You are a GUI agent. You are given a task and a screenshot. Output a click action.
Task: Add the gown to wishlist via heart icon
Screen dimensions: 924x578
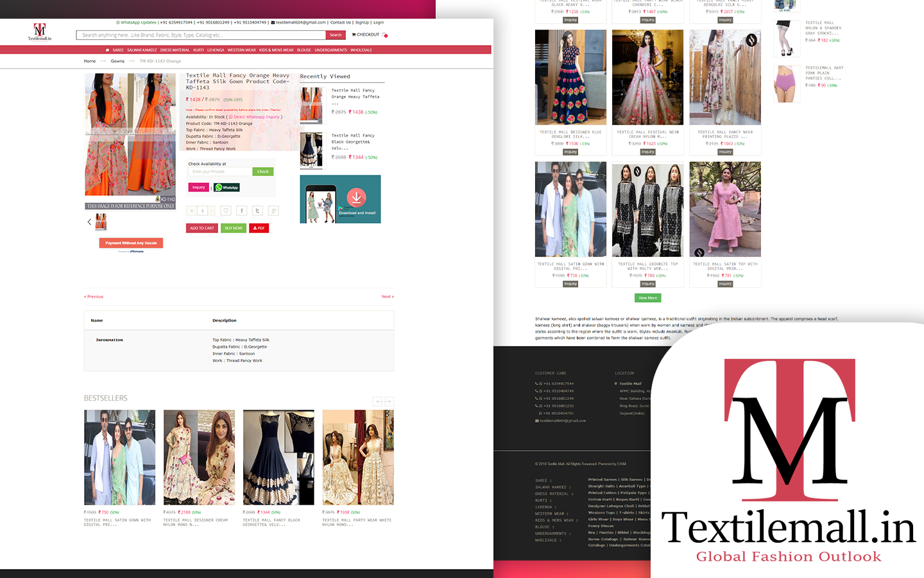click(225, 211)
